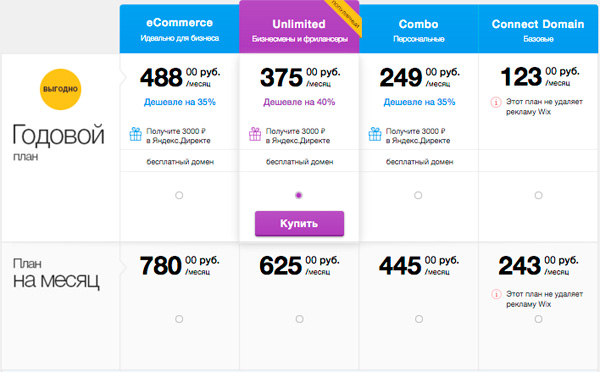Viewport: 600px width, 372px height.
Task: Select Combo monthly plan radio button
Action: 419,319
